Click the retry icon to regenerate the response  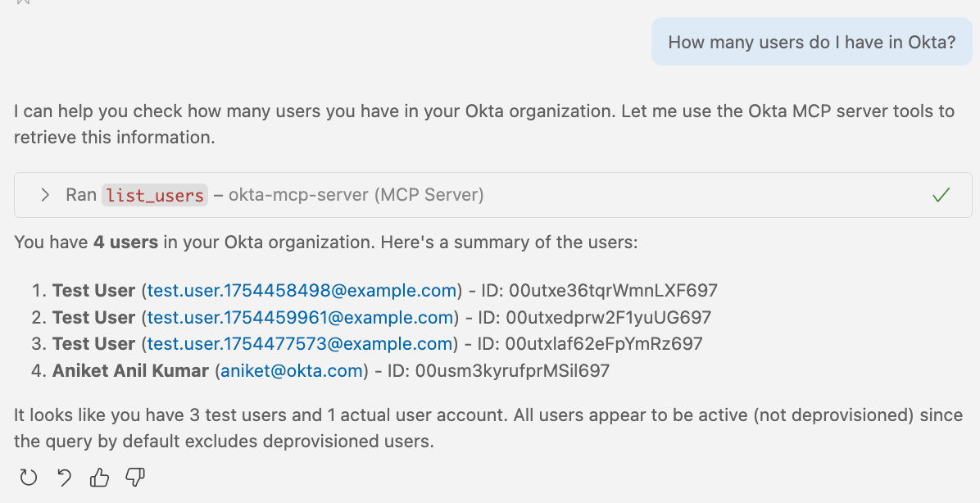click(x=29, y=477)
